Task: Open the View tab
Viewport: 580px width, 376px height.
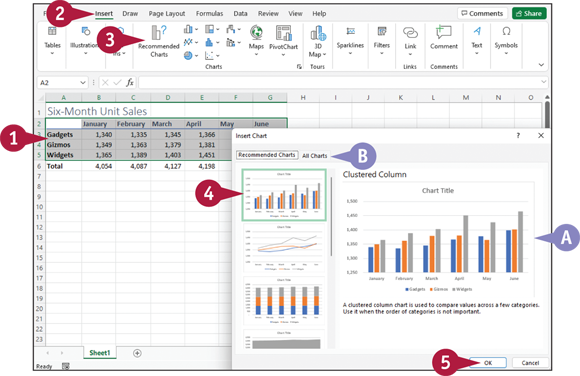Action: click(x=295, y=14)
